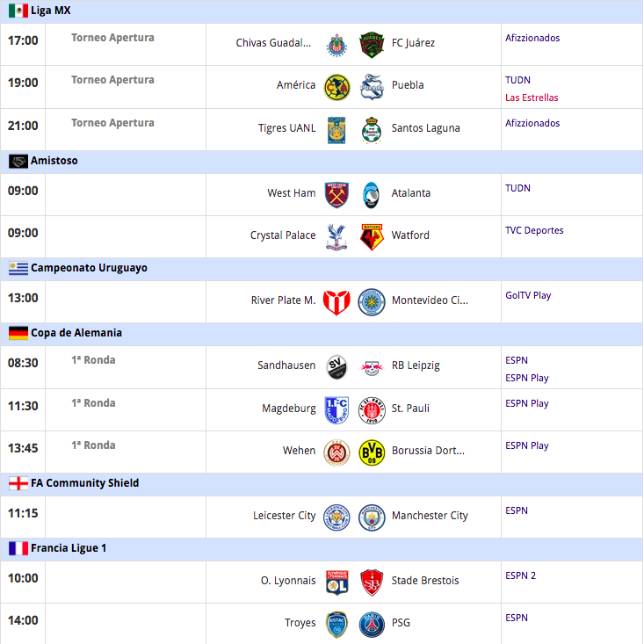This screenshot has height=644, width=644.
Task: Open TVC Deportes channel link
Action: 534,230
